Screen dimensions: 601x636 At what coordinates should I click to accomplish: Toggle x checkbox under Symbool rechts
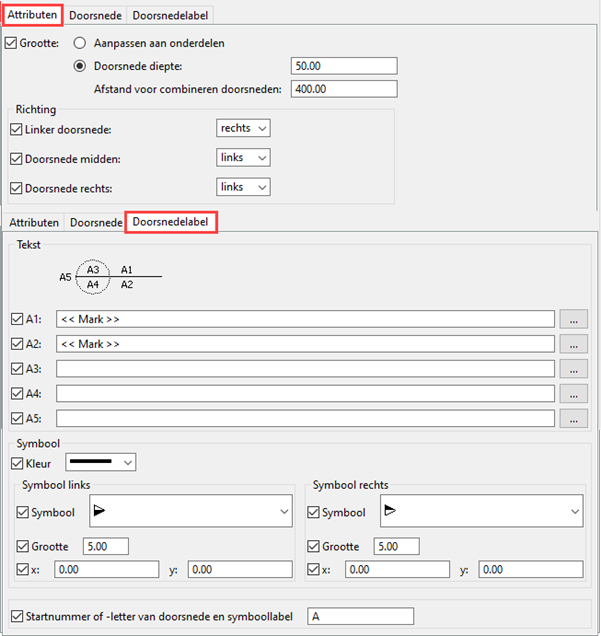[313, 569]
